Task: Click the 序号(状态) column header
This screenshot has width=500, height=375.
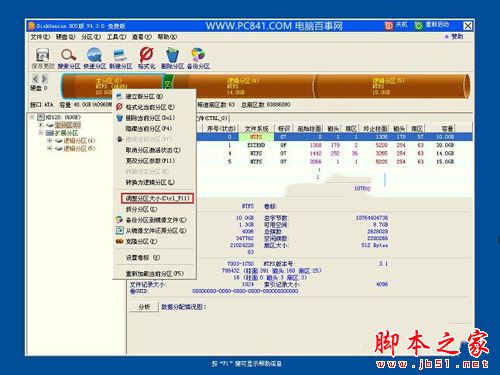Action: tap(221, 128)
